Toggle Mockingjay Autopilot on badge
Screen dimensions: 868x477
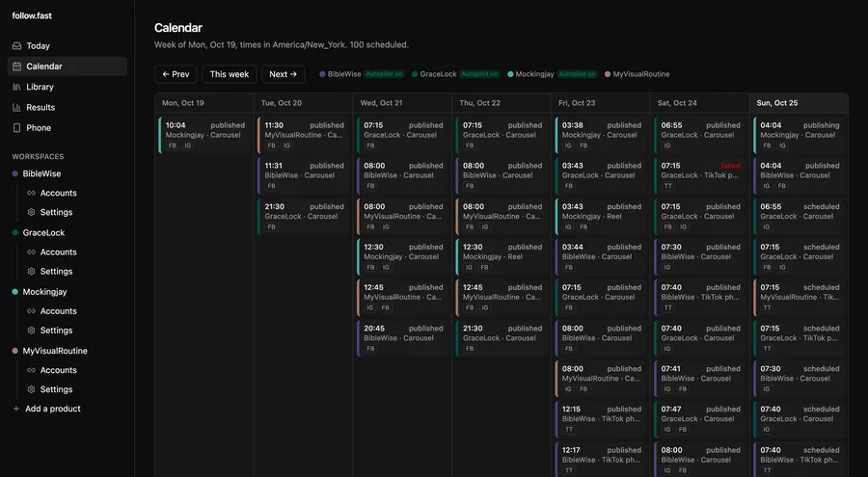tap(577, 74)
